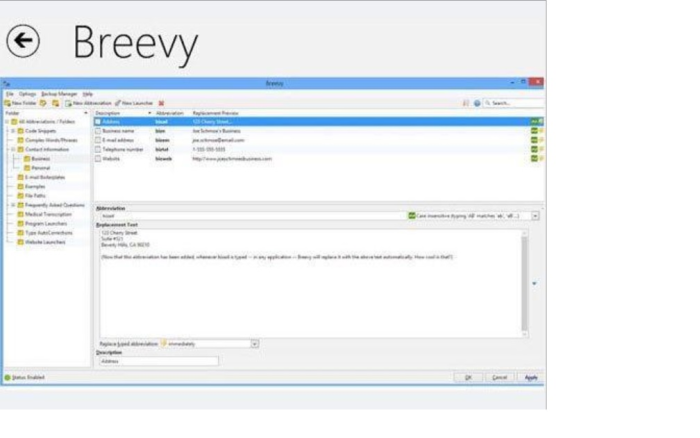Collapse All Abbreviations / Folders root node
The height and width of the screenshot is (438, 700).
tap(7, 121)
